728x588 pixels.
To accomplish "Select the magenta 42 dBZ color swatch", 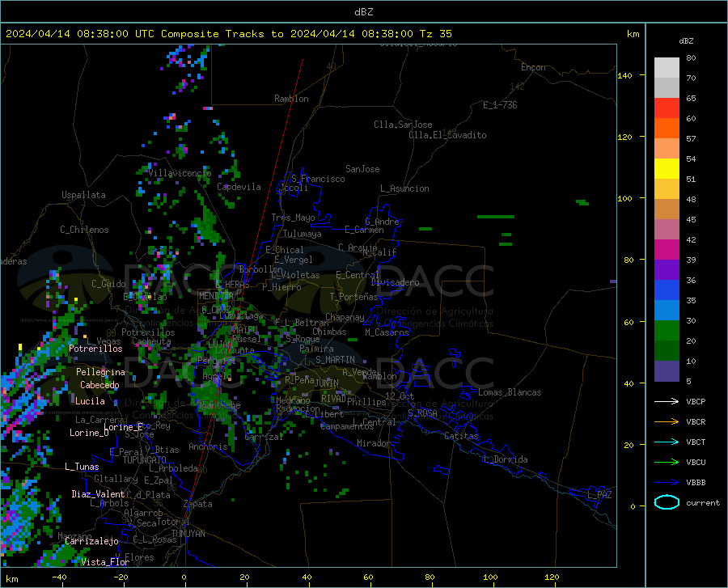I will pos(667,250).
